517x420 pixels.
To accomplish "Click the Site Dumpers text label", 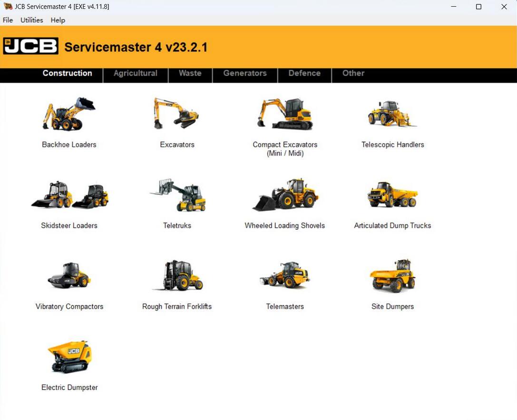I will tap(393, 307).
